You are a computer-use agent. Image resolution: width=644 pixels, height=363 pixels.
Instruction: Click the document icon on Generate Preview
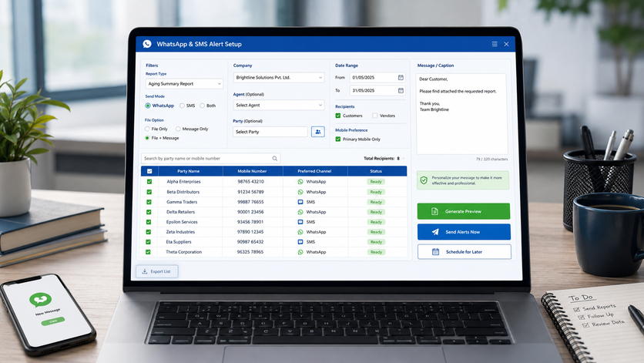tap(434, 211)
